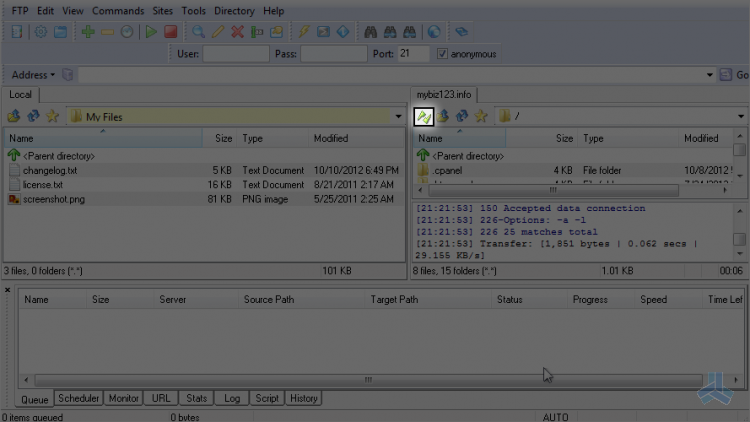Switch to the History tab

(x=304, y=398)
